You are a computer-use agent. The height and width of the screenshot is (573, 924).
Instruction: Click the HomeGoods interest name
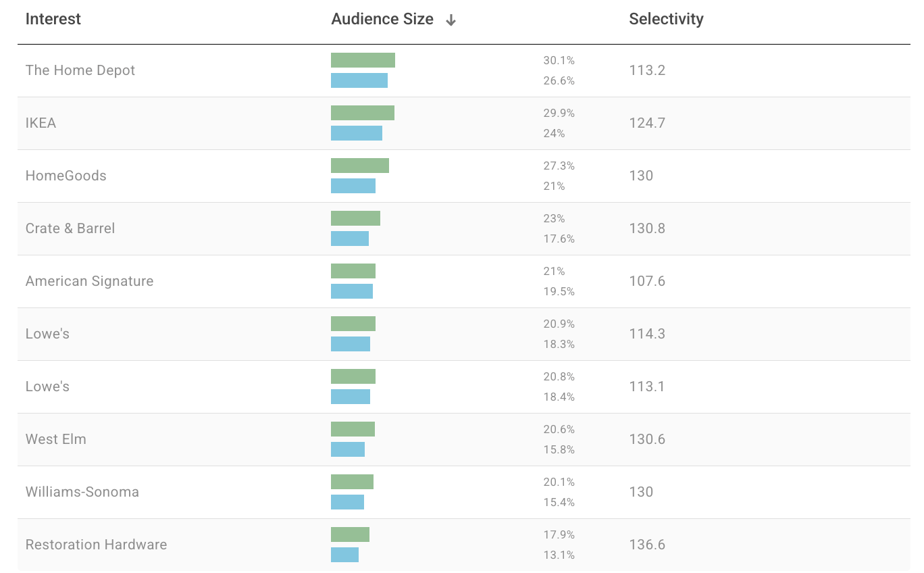66,176
